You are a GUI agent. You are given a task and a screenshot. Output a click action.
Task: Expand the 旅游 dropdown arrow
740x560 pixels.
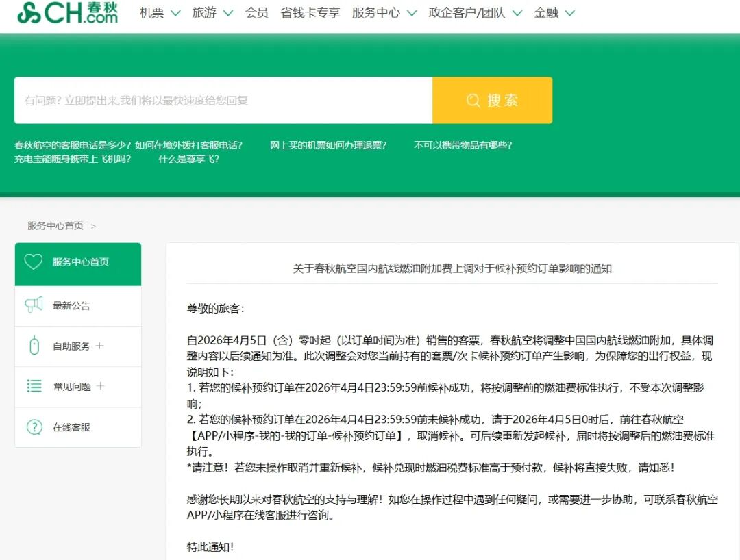click(228, 13)
